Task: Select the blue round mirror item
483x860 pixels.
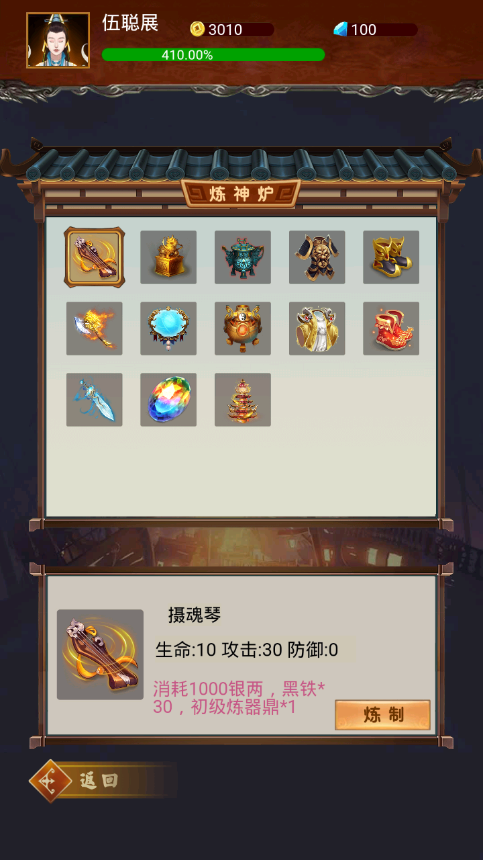Action: pyautogui.click(x=168, y=329)
